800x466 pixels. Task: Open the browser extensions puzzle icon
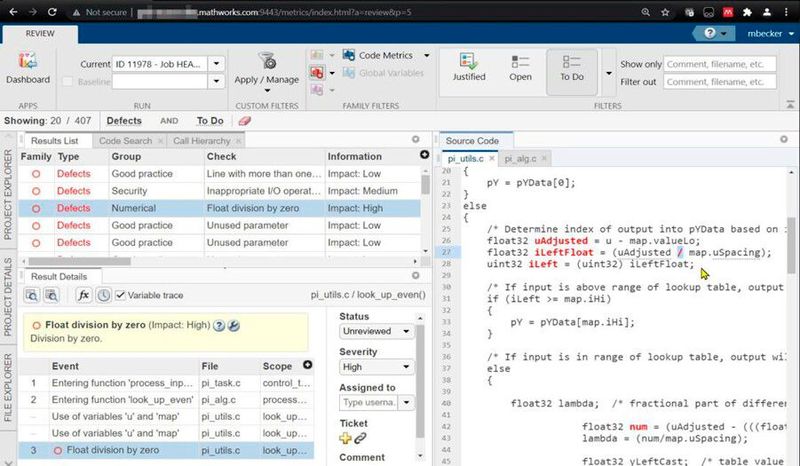[x=747, y=12]
